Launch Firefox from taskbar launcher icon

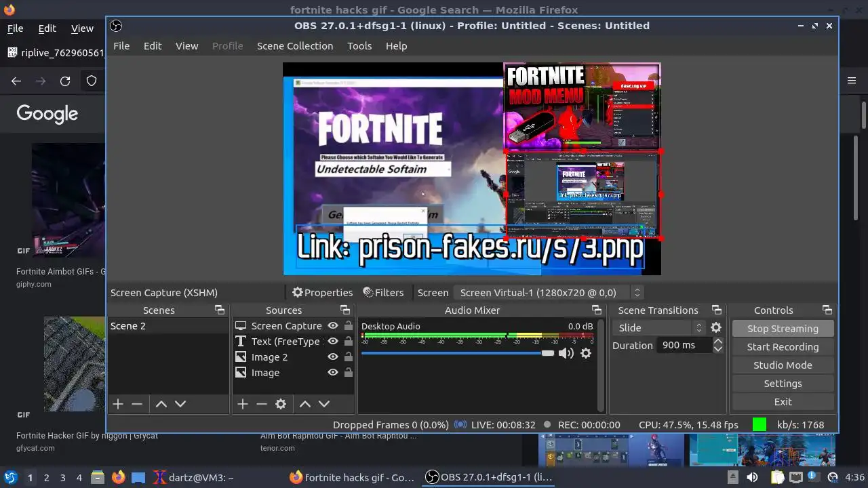point(119,478)
